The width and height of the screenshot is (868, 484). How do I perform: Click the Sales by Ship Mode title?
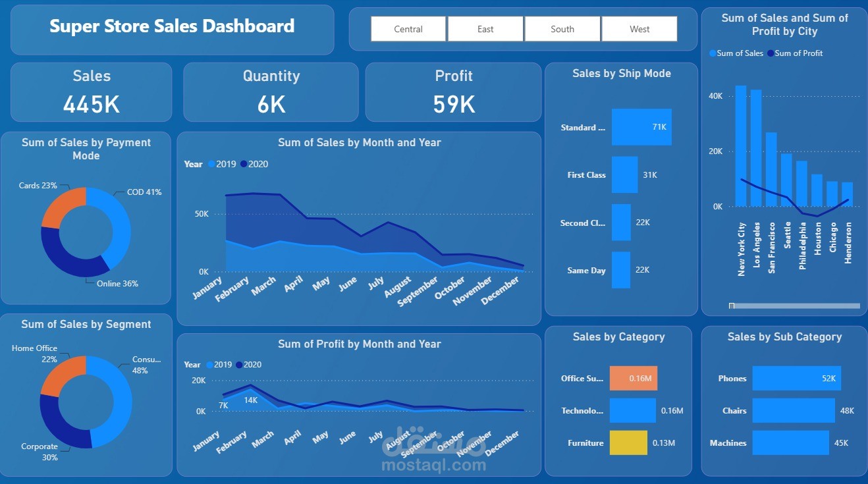pos(622,73)
